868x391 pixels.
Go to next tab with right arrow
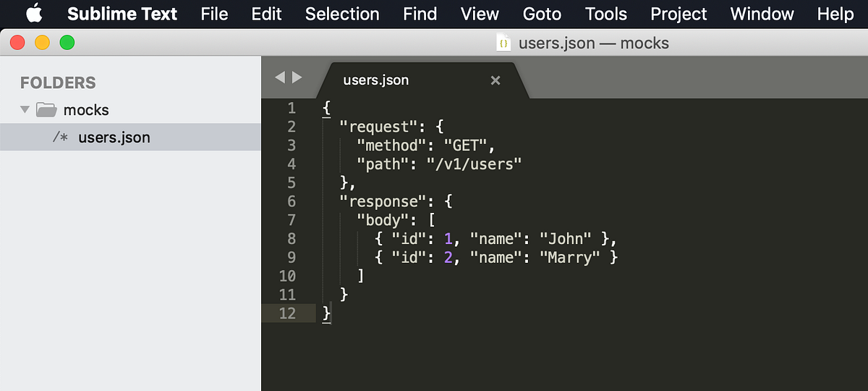click(x=297, y=77)
